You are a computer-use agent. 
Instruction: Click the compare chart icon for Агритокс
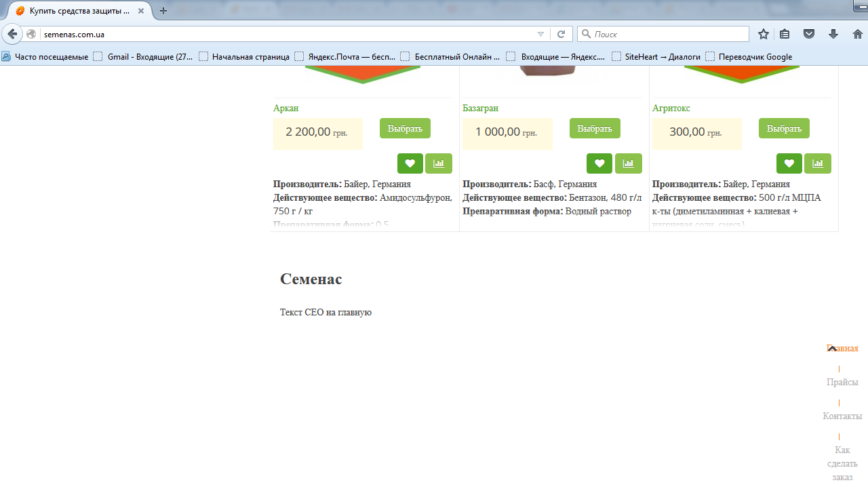pos(818,163)
